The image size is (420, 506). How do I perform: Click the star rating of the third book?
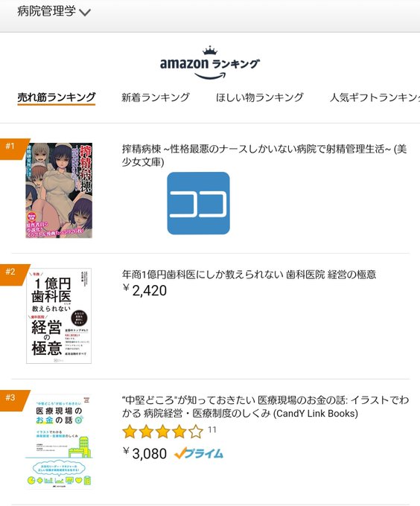tap(163, 432)
